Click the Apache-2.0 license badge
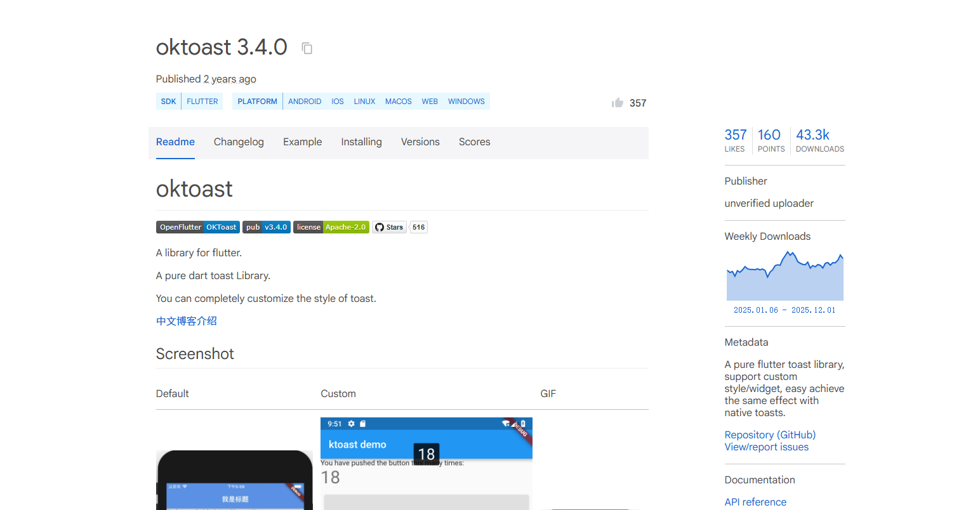 click(x=331, y=227)
